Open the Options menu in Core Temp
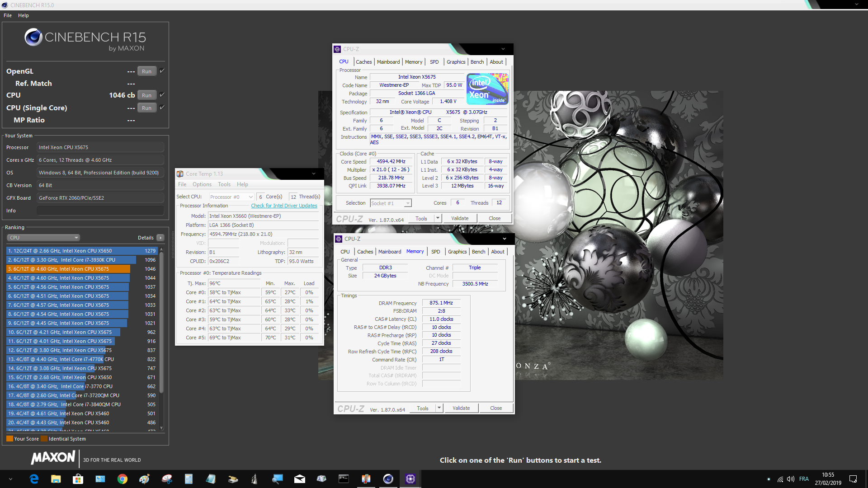Image resolution: width=868 pixels, height=488 pixels. click(x=202, y=184)
